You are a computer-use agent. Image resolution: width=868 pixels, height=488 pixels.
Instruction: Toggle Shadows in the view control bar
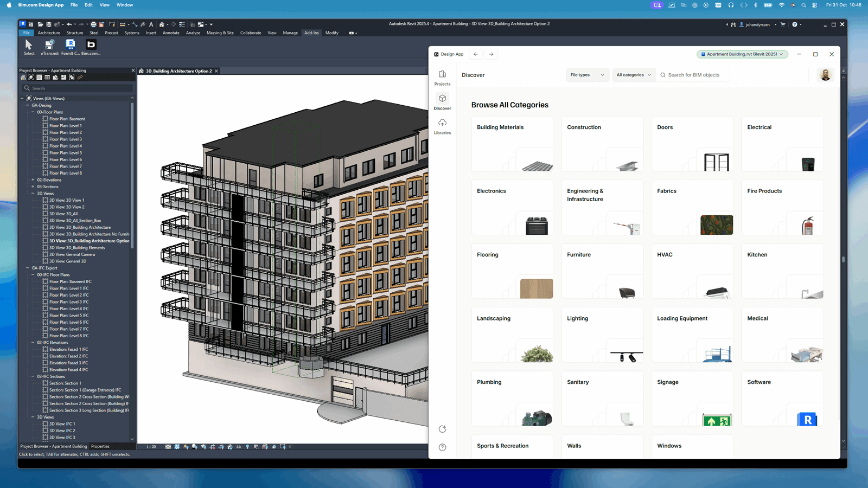coord(194,447)
